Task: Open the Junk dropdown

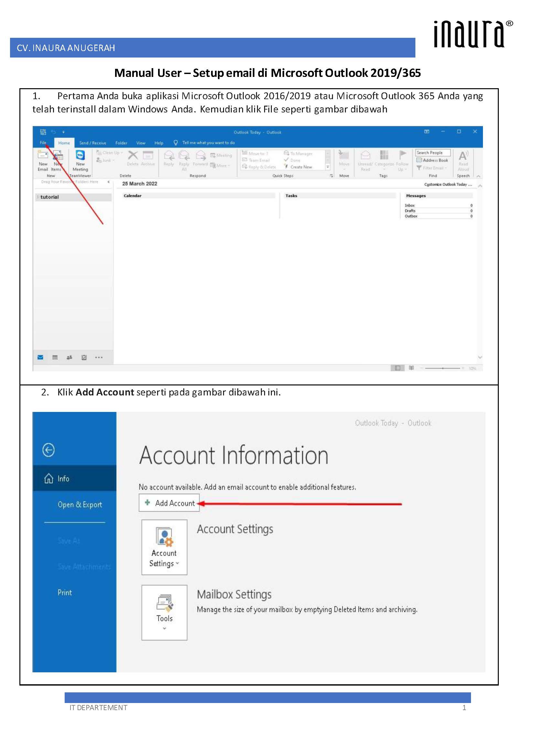Action: pyautogui.click(x=105, y=160)
